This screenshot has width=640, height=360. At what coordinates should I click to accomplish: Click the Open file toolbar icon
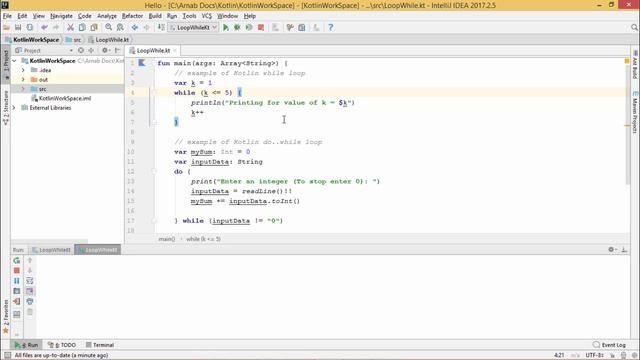tap(7, 27)
